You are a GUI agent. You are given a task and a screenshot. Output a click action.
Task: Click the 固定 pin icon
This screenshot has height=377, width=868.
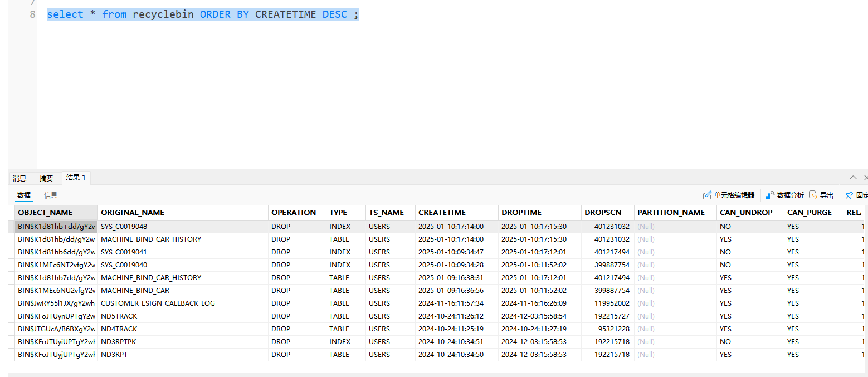849,195
